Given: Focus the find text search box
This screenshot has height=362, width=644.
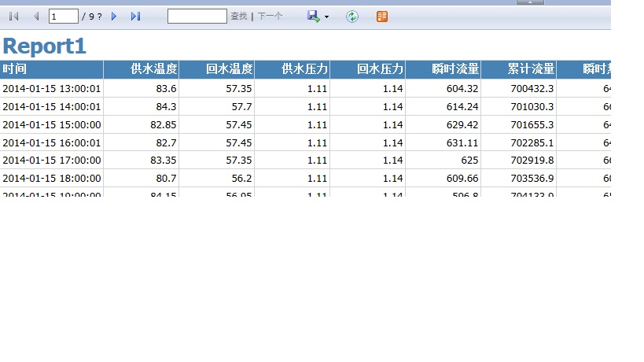Looking at the screenshot, I should [197, 17].
